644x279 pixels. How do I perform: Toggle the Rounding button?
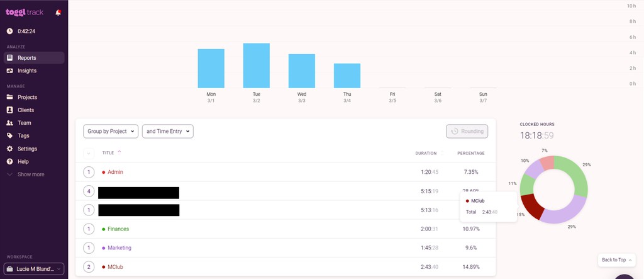467,131
